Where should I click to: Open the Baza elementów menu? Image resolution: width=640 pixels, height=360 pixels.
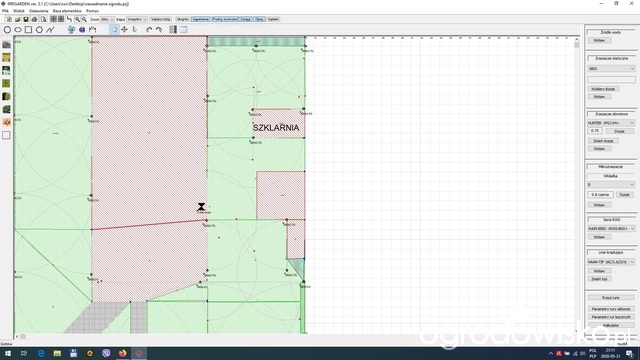coord(67,11)
